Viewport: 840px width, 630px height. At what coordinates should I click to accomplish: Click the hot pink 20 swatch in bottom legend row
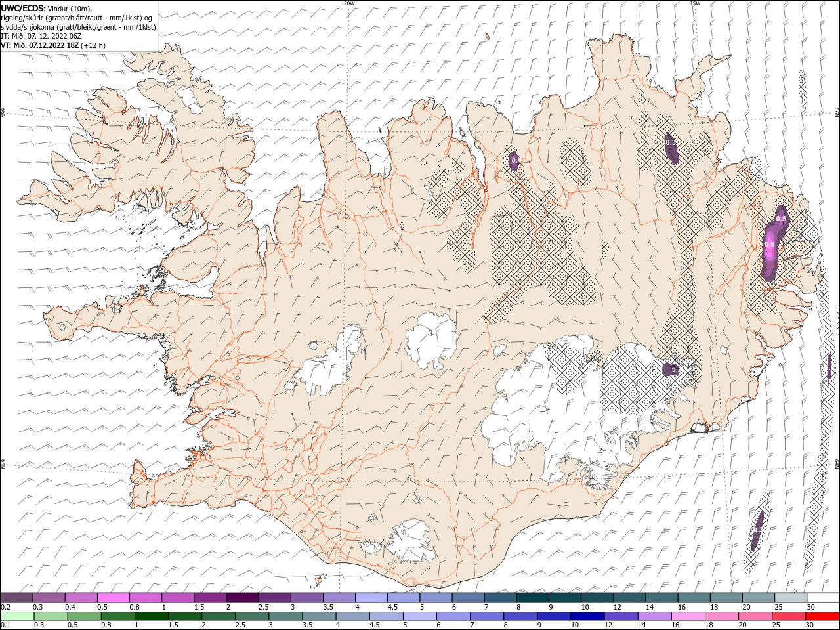[x=755, y=616]
